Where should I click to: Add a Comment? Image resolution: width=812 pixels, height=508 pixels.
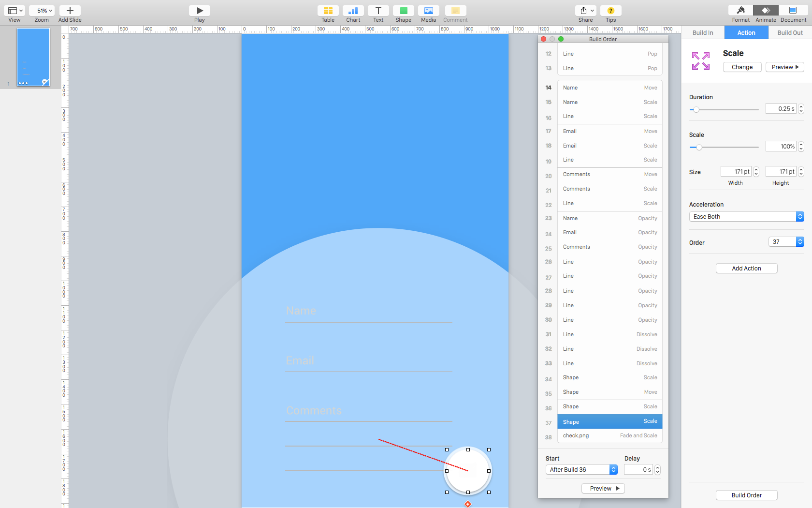click(455, 11)
